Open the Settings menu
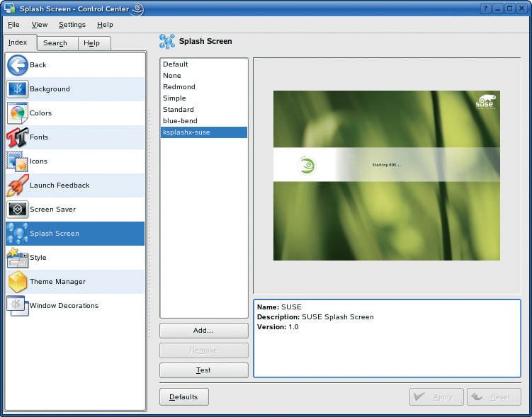The image size is (532, 417). pyautogui.click(x=72, y=25)
